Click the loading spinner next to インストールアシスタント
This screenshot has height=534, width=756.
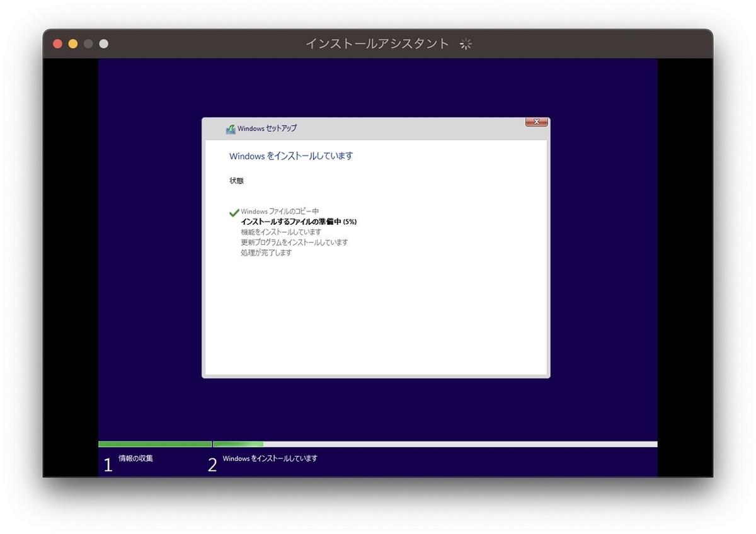466,43
